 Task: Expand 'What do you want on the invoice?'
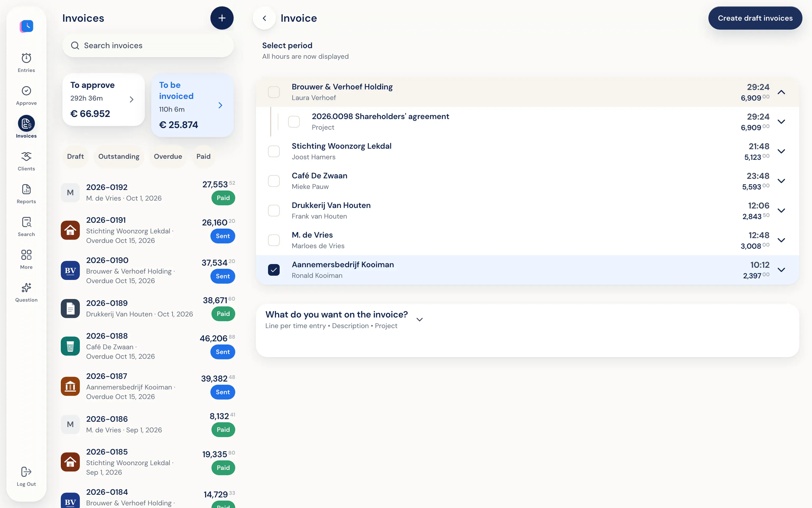coord(419,320)
